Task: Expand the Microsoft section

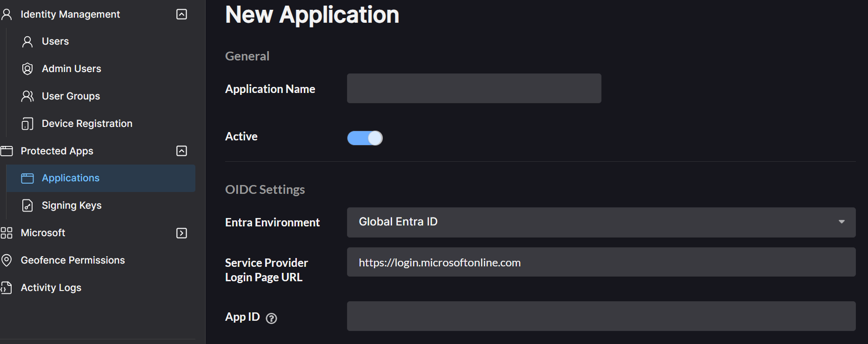Action: pos(182,233)
